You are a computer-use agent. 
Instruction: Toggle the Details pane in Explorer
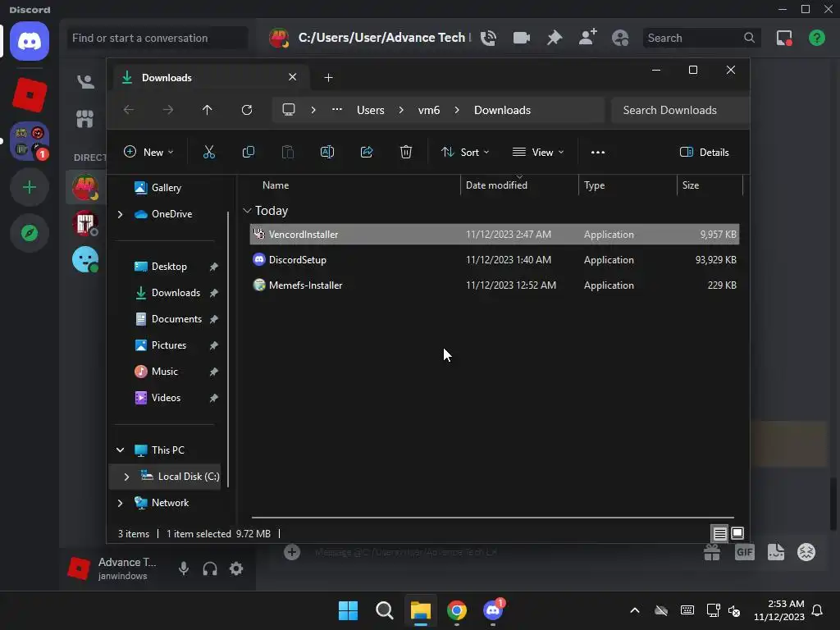(705, 152)
